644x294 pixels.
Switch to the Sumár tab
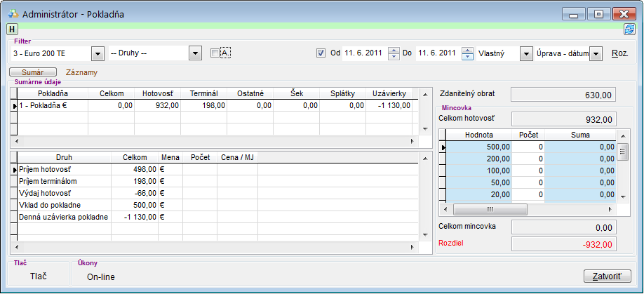pos(33,72)
